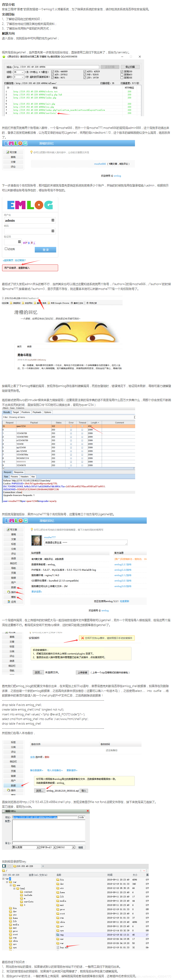Click the 停止扫描 button in the scanner tool
Screen dimensions: 173x980
click(x=130, y=67)
